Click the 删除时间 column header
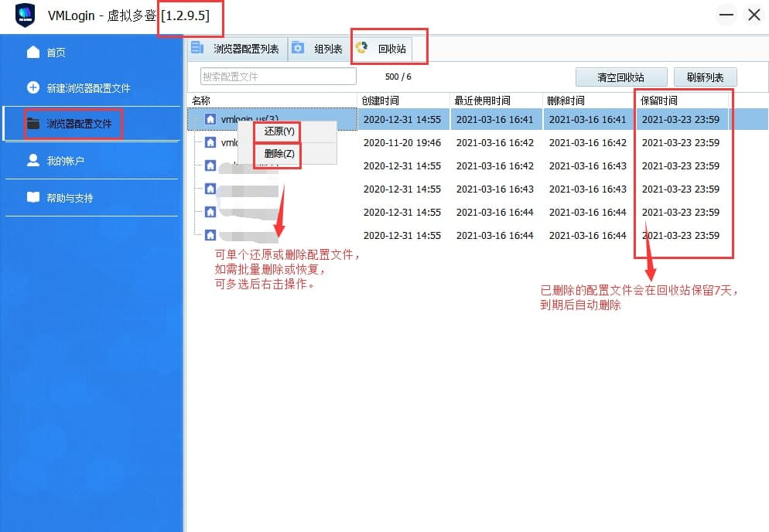Screen dimensions: 769x532 pos(588,101)
